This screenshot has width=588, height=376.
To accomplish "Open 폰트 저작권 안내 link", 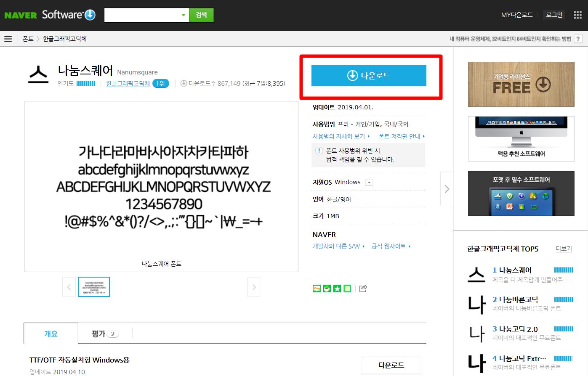I will 402,136.
